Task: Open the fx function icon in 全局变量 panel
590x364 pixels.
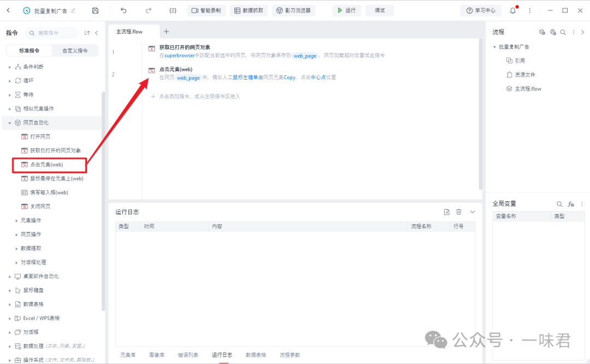Action: [x=570, y=202]
